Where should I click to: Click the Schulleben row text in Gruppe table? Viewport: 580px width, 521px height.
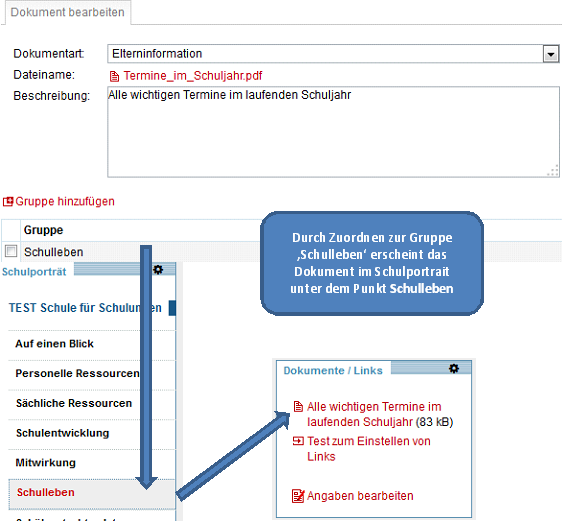point(54,252)
